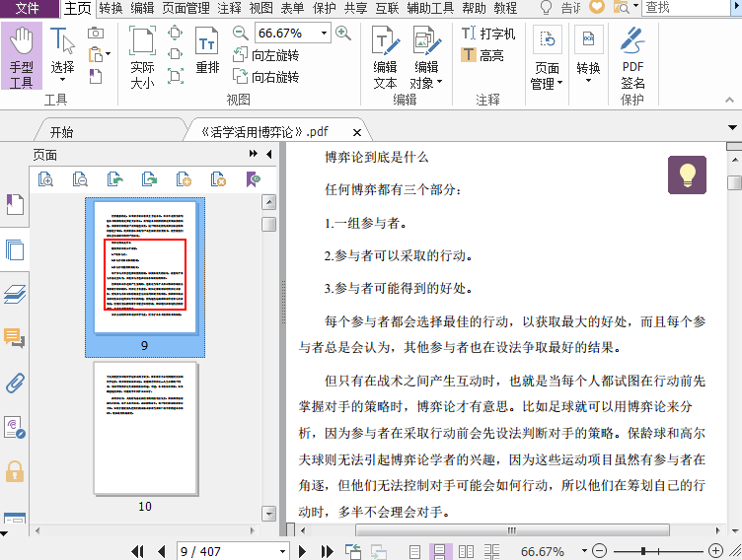Click the Fit Page icon

click(x=175, y=33)
